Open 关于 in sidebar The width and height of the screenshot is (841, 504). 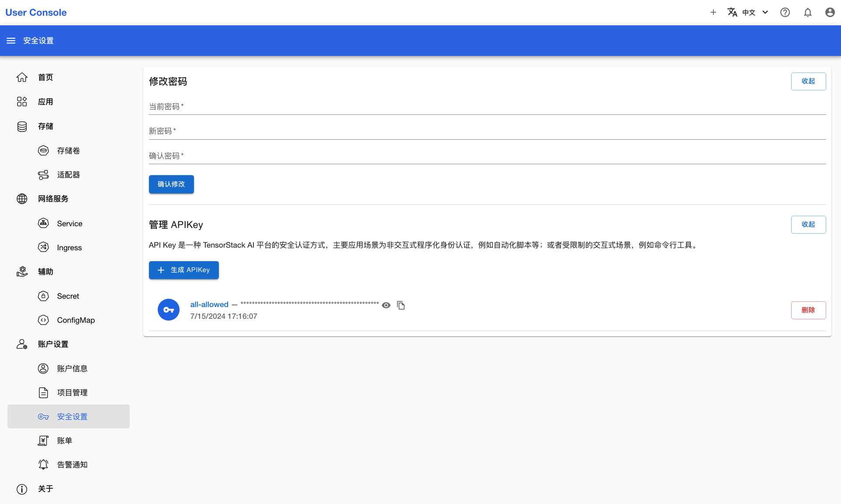click(69, 489)
